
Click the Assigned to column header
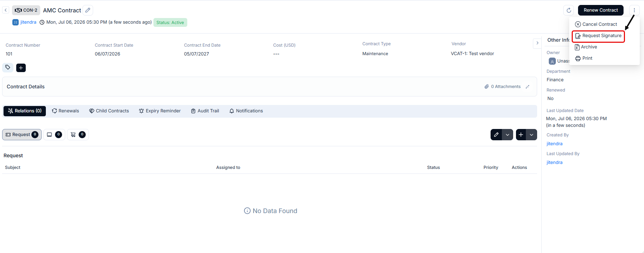[x=228, y=167]
